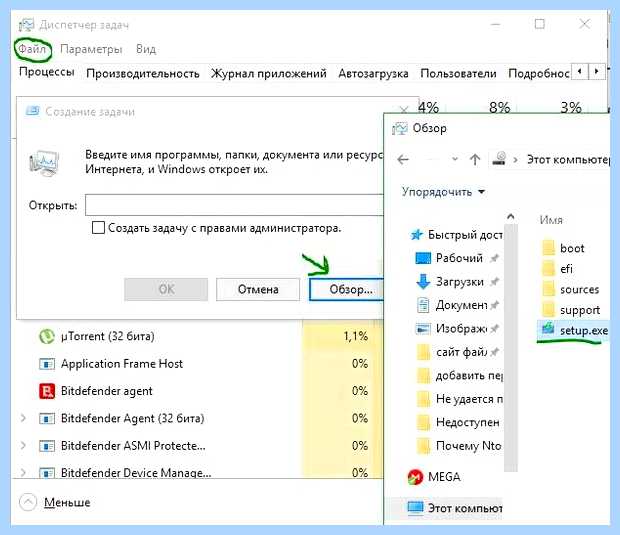The image size is (620, 535).
Task: Expand Bitdefender Agent (32 бита) process
Action: [23, 418]
